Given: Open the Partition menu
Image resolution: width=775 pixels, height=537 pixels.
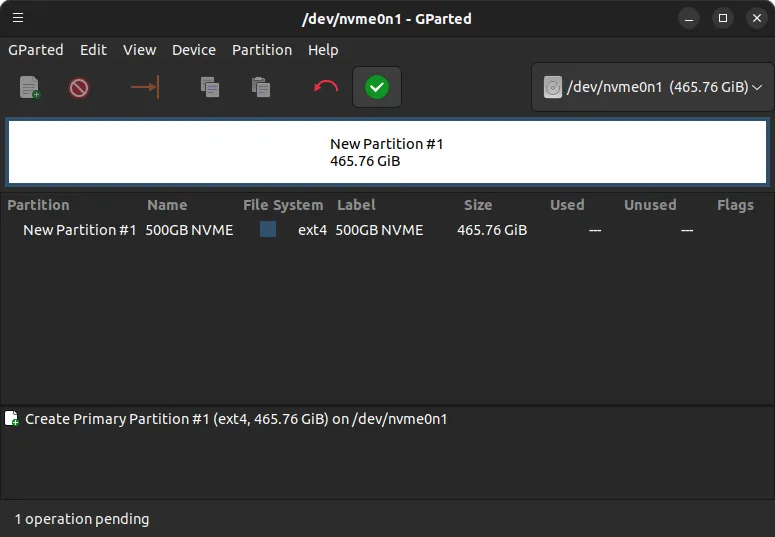Looking at the screenshot, I should pyautogui.click(x=262, y=50).
